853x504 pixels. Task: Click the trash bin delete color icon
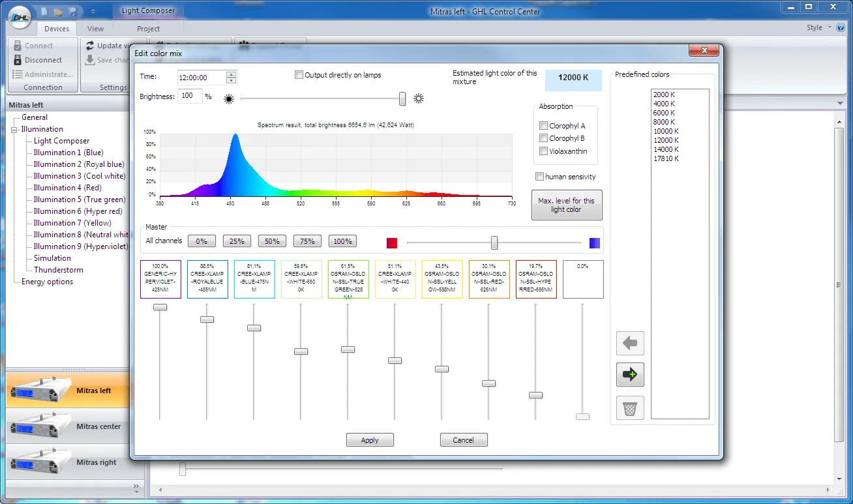(630, 408)
